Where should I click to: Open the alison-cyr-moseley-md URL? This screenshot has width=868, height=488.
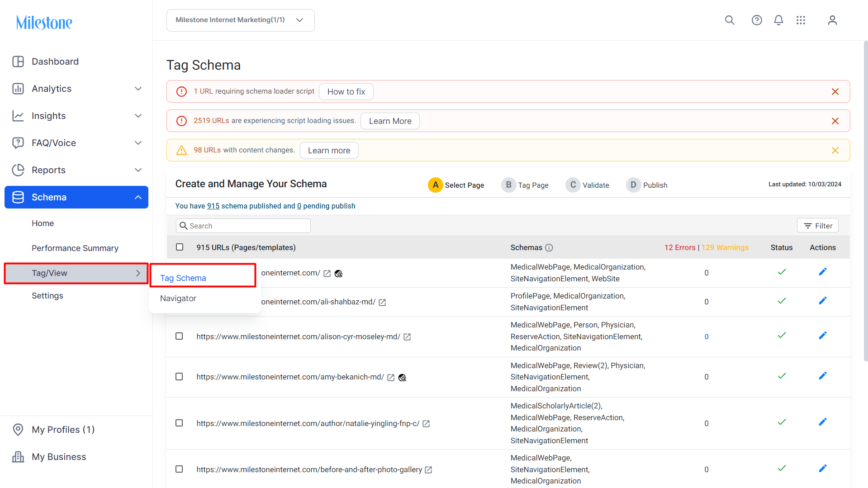298,337
